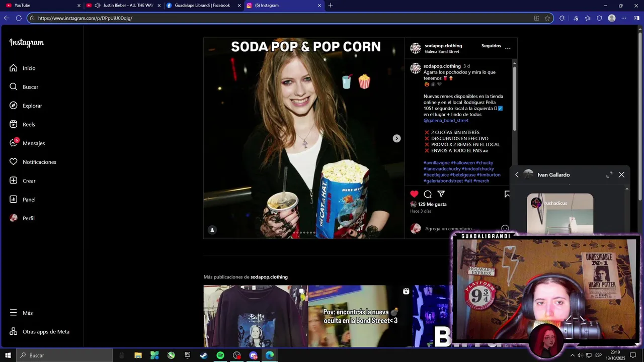The height and width of the screenshot is (362, 644).
Task: Select the (6) Instagram tab
Action: [x=283, y=6]
